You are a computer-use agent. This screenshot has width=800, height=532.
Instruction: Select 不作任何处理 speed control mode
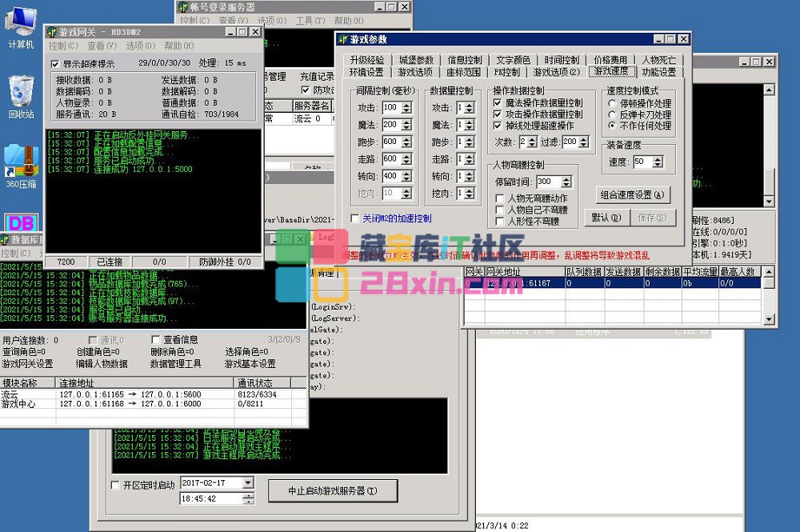coord(612,126)
